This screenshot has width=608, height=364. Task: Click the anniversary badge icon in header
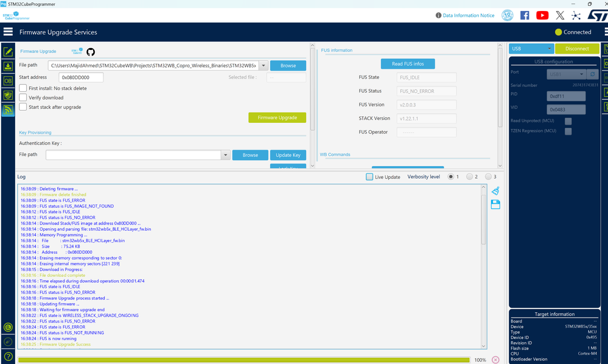tap(507, 15)
